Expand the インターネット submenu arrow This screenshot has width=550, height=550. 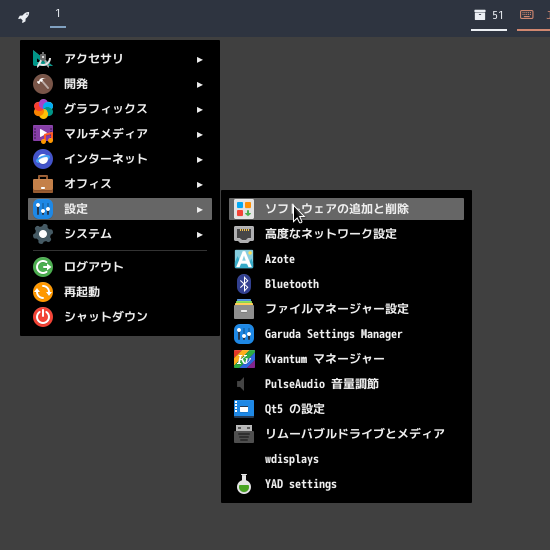point(200,160)
